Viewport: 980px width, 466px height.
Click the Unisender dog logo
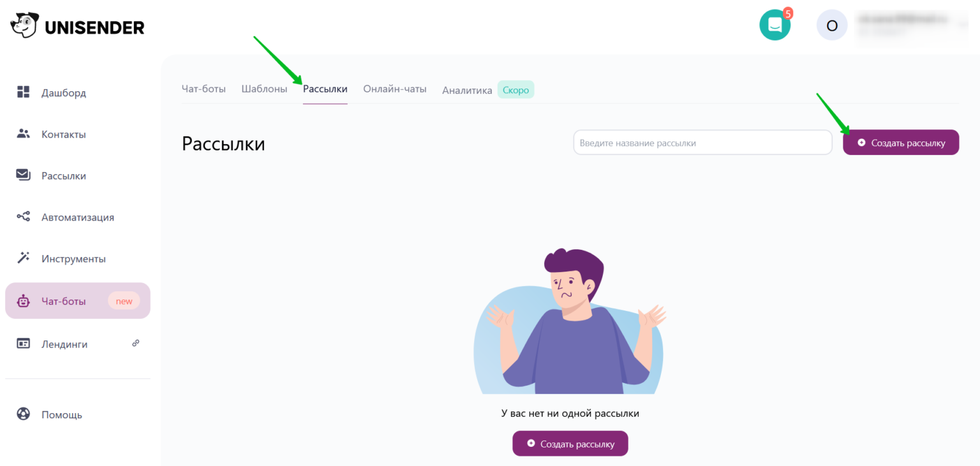point(24,26)
